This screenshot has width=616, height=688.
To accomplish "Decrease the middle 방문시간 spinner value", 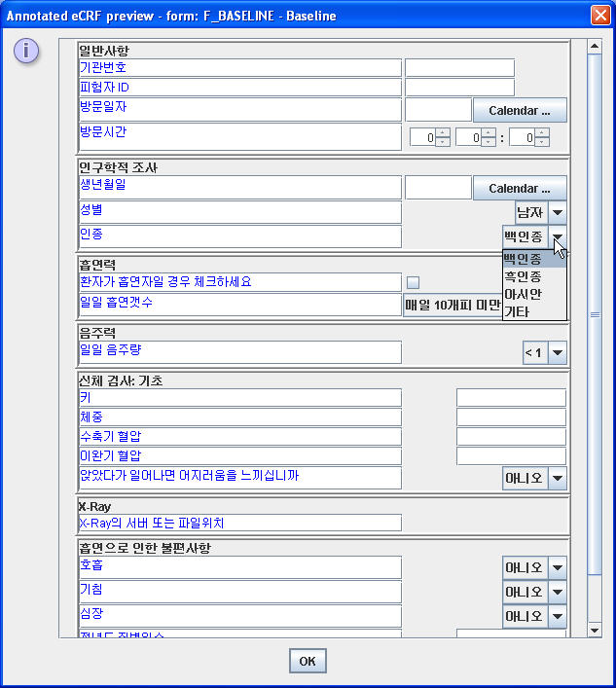I will pyautogui.click(x=489, y=142).
